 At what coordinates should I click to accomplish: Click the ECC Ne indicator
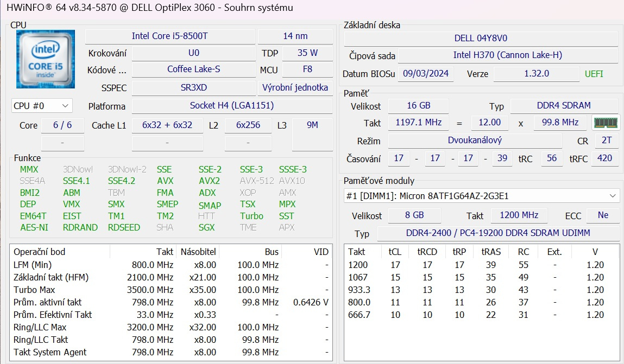click(603, 215)
